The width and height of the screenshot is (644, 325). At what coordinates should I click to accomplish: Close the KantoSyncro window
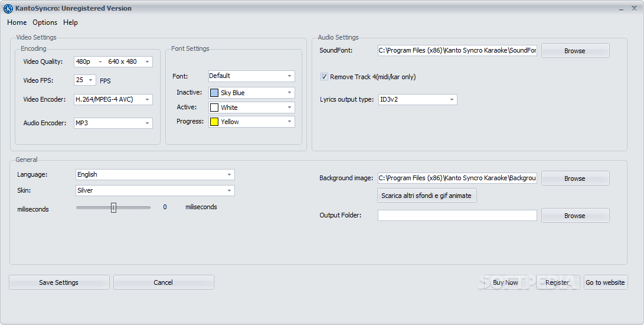634,8
